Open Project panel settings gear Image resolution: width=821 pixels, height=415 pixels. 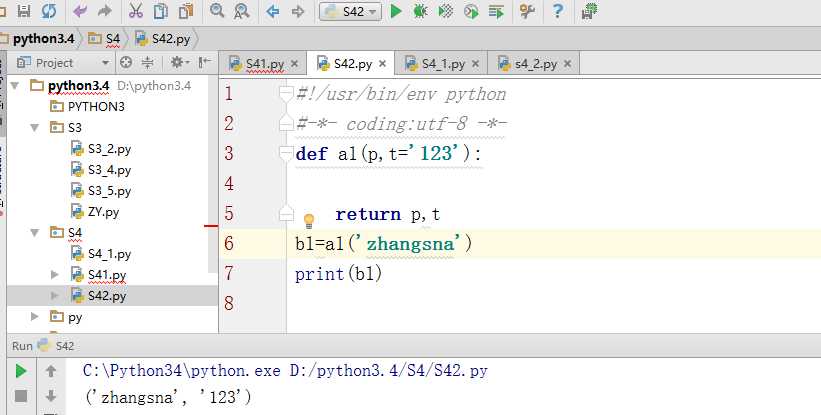(179, 62)
